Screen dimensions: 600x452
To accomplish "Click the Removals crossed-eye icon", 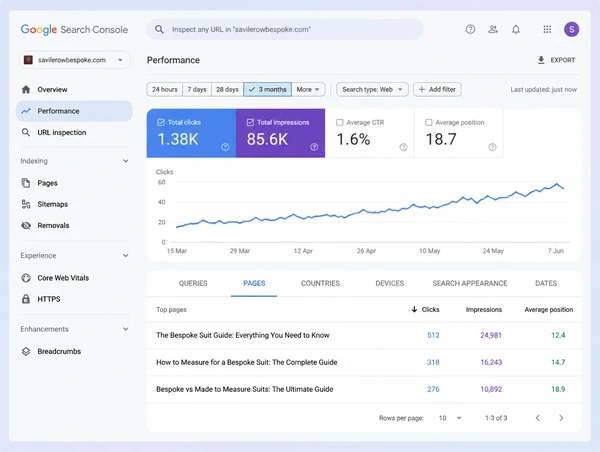I will tap(26, 225).
